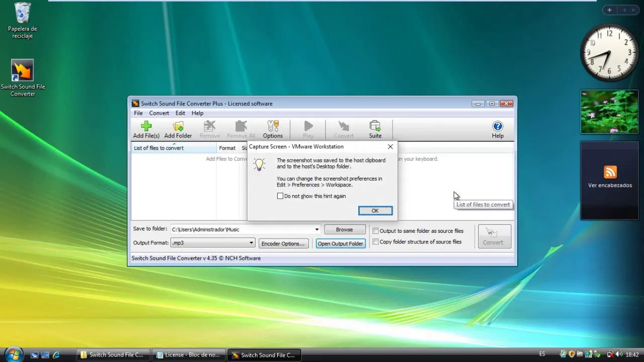Switch to License - Bloc de notas taskbar button
Viewport: 644px width, 362px height.
click(189, 355)
